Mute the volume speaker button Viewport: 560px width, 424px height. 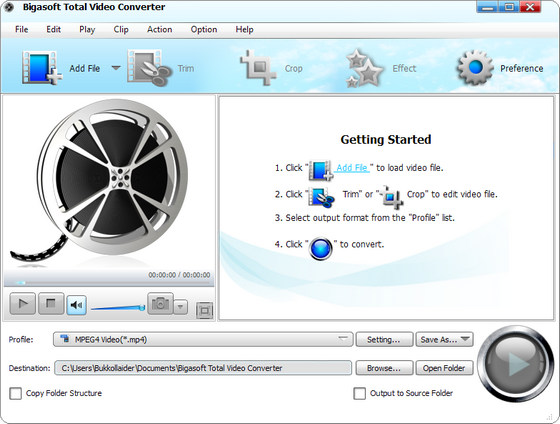pos(76,305)
